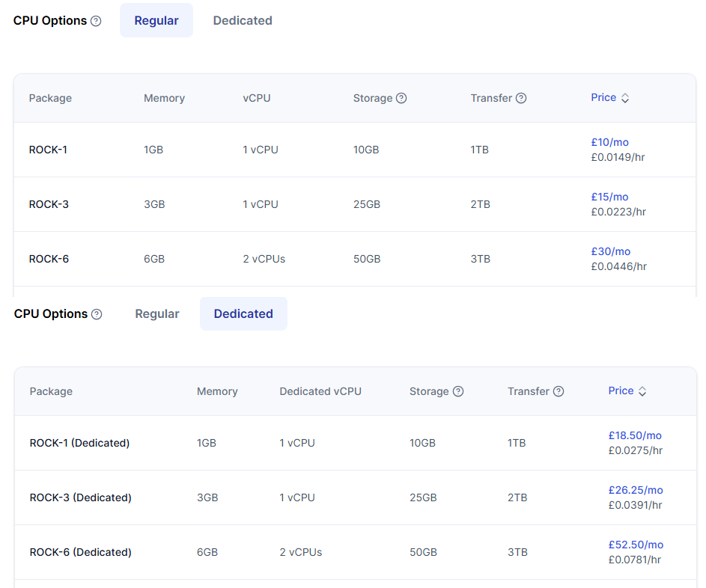Select the ROCK-3 package name in the regular table
The width and height of the screenshot is (706, 588).
coord(49,204)
